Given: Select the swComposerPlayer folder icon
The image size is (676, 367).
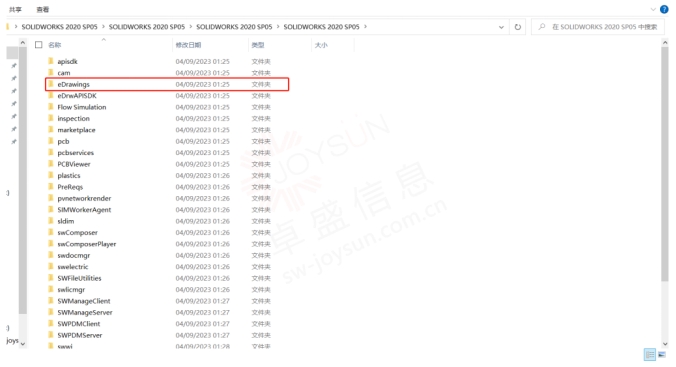Looking at the screenshot, I should 50,244.
